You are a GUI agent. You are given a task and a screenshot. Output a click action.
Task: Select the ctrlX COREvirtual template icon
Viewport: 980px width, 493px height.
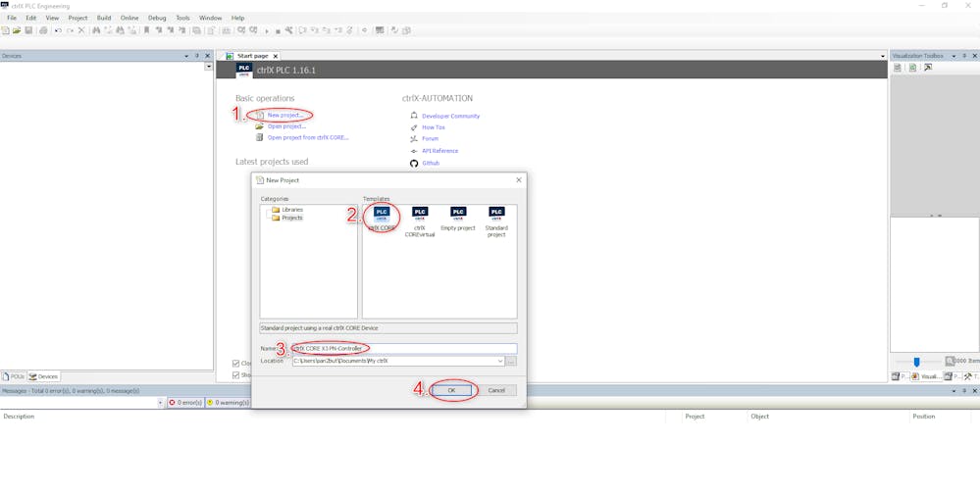tap(420, 214)
